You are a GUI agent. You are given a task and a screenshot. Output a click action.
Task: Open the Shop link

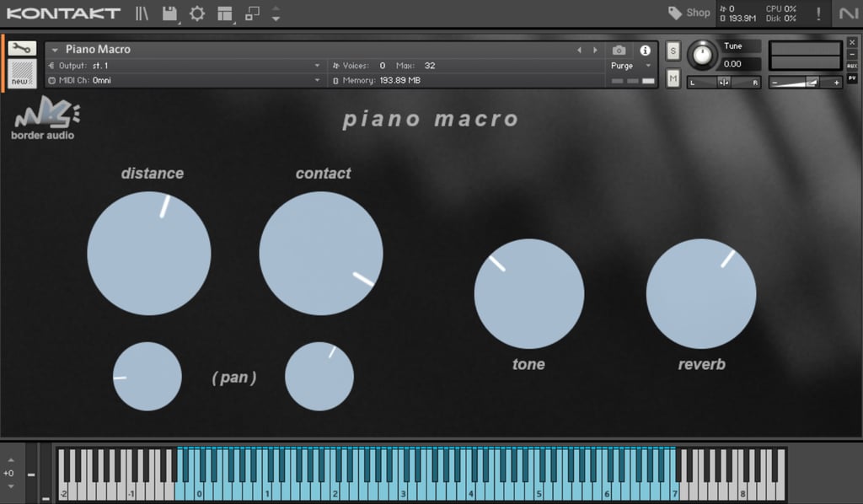pos(689,13)
